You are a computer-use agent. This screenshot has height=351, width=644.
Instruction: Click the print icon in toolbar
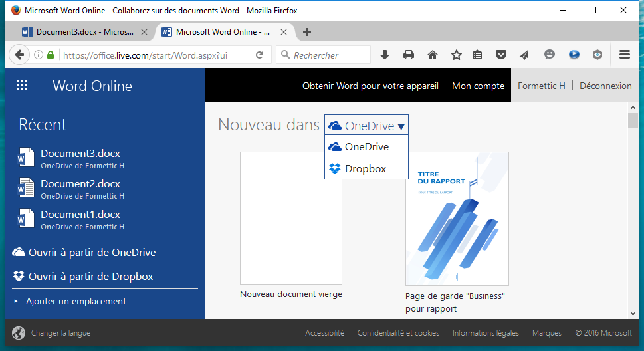pos(409,55)
